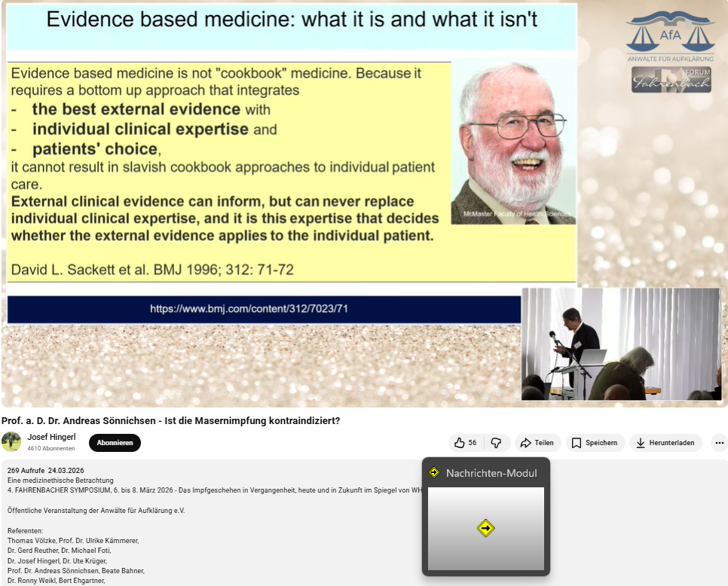
Task: Click the speaker camera inset in the video
Action: (x=621, y=343)
